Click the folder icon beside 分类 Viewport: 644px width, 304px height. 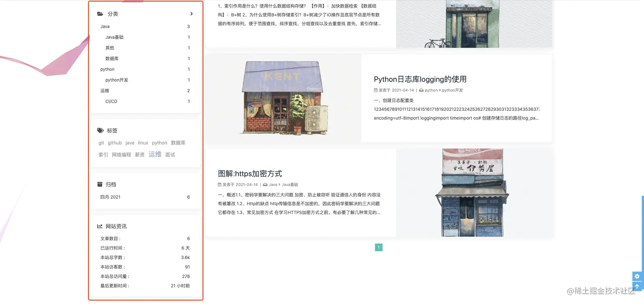pos(100,14)
